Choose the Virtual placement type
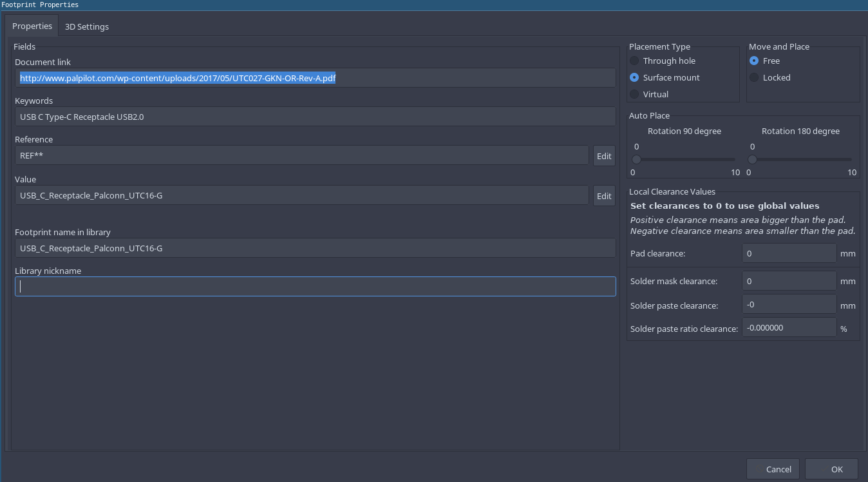This screenshot has width=868, height=482. point(635,94)
